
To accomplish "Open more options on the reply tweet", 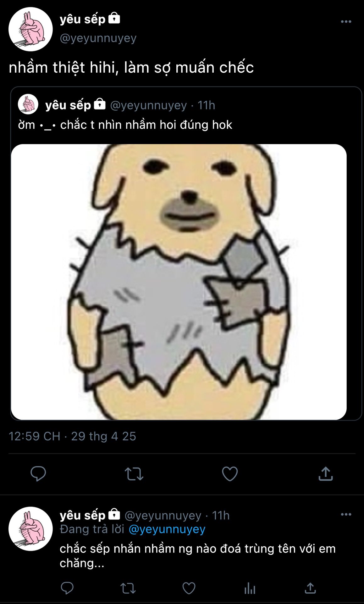I will point(346,514).
